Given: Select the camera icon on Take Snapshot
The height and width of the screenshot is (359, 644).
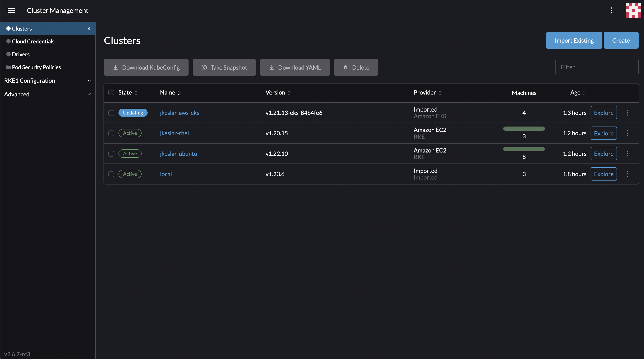Looking at the screenshot, I should [x=204, y=67].
